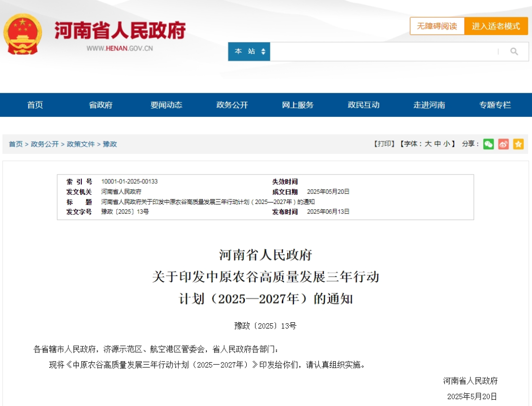Image resolution: width=532 pixels, height=406 pixels.
Task: Share the page via Weibo icon
Action: tap(503, 144)
